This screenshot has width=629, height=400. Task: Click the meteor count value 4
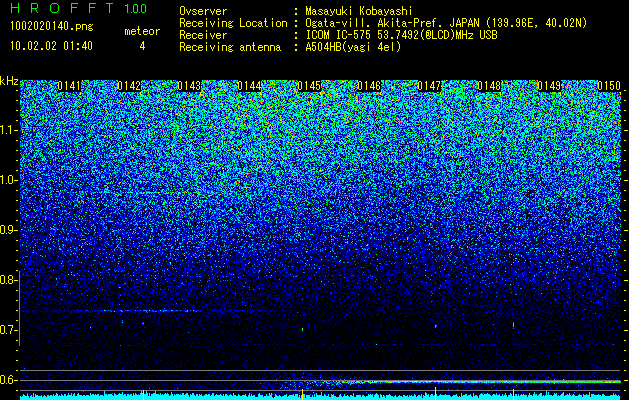(142, 46)
